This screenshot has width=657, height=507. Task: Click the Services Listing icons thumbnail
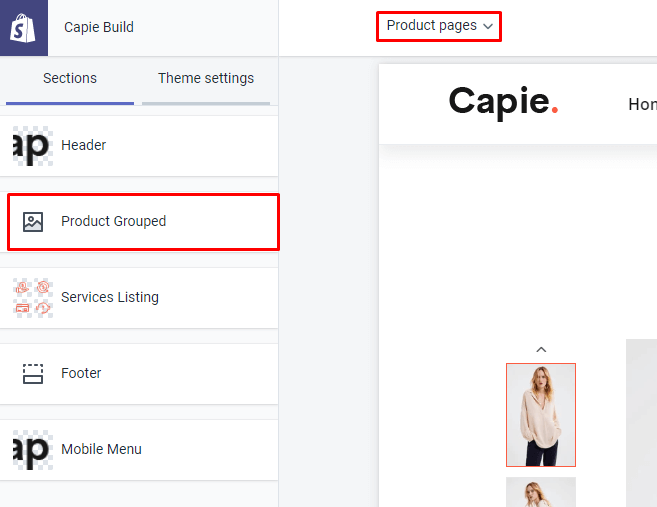coord(32,297)
